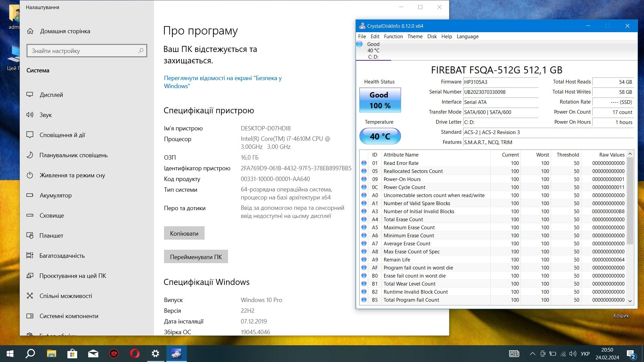Viewport: 644px width, 362px height.
Task: Click the Multitasking icon 'Багатозадачність'
Action: 30,255
